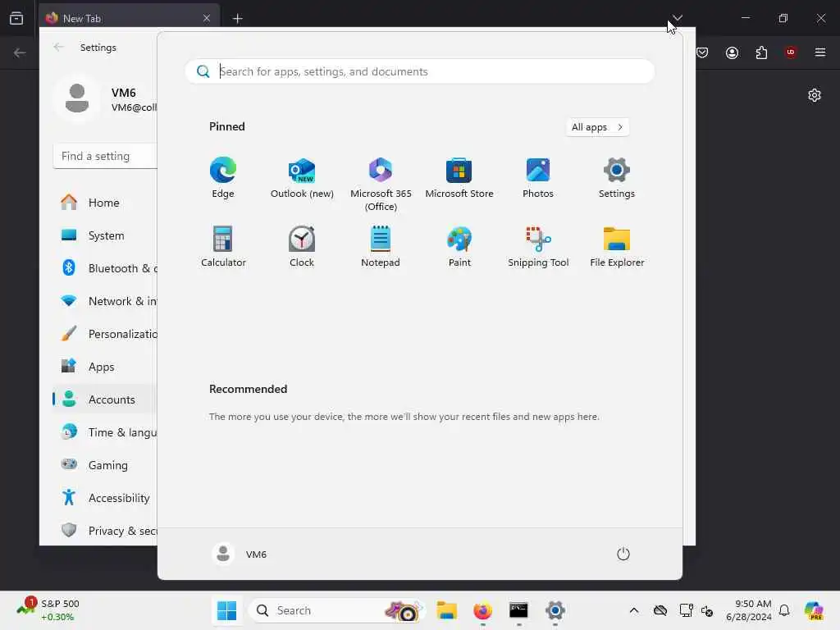The width and height of the screenshot is (840, 630).
Task: Open the VM6 user account menu
Action: tap(240, 554)
